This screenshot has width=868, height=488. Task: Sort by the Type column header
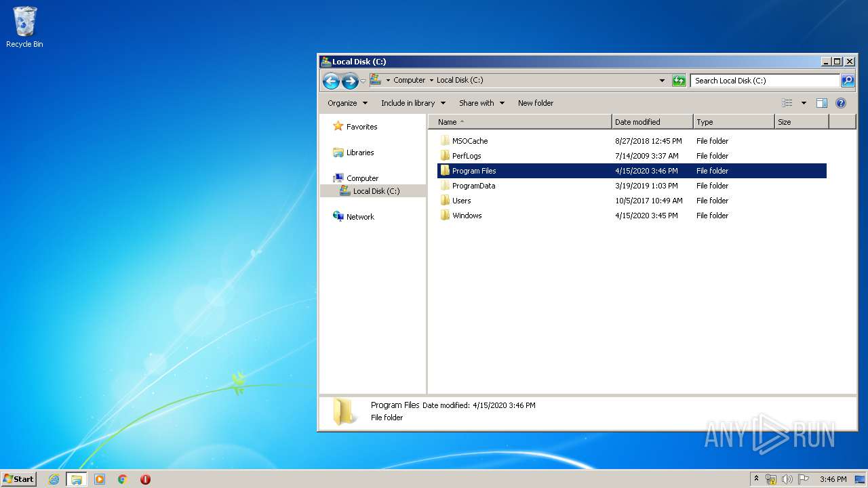point(734,122)
